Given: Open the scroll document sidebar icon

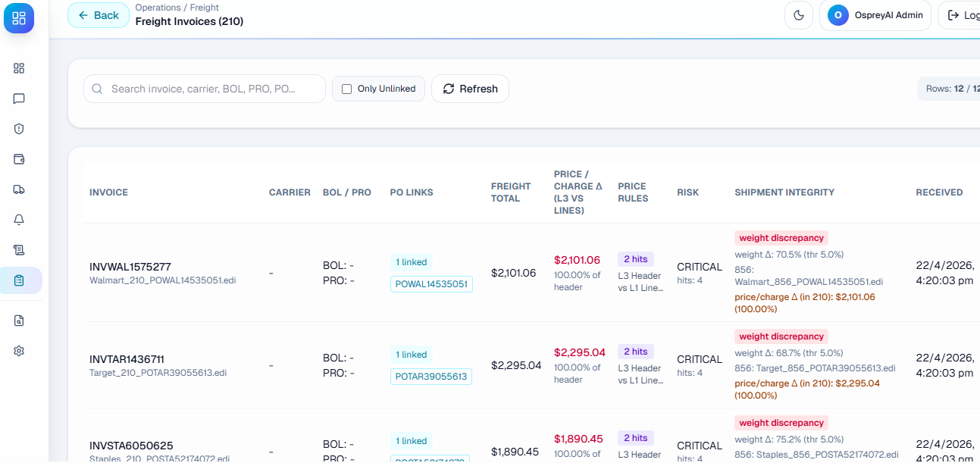Looking at the screenshot, I should 20,250.
